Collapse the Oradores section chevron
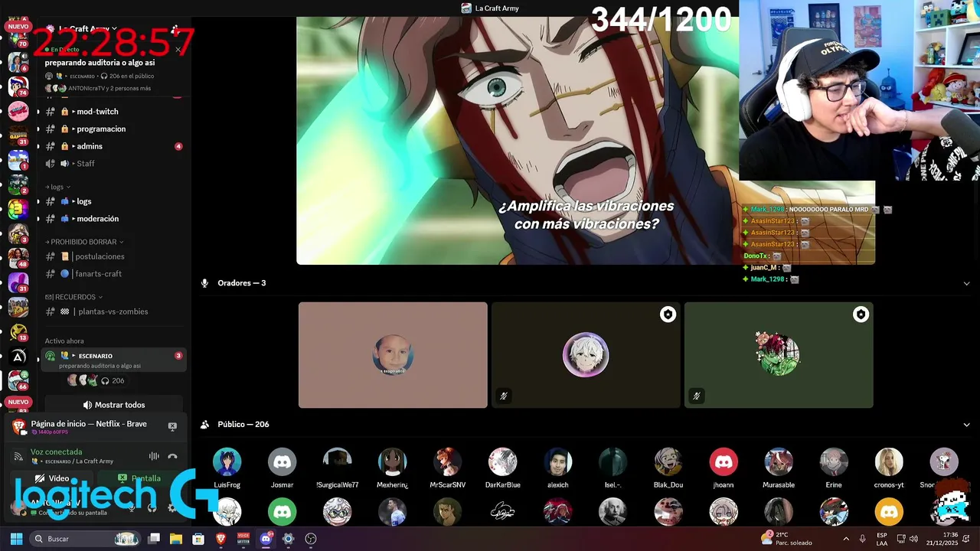Viewport: 980px width, 551px height. 966,283
